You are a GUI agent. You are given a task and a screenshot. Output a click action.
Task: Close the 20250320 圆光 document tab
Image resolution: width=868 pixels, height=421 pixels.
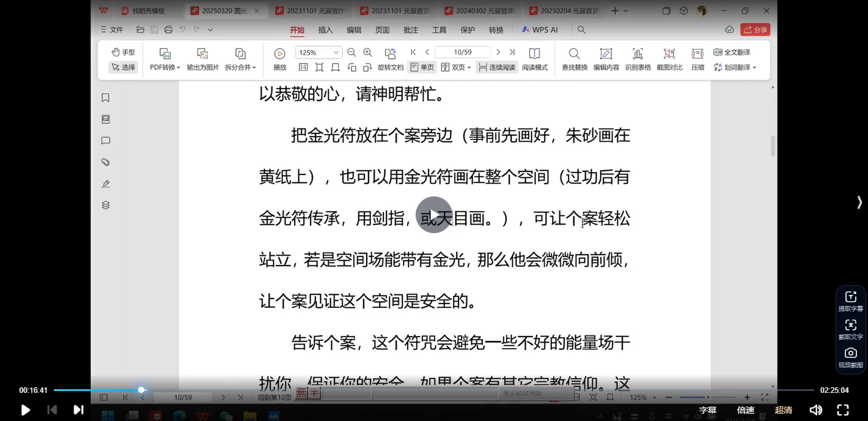[257, 11]
